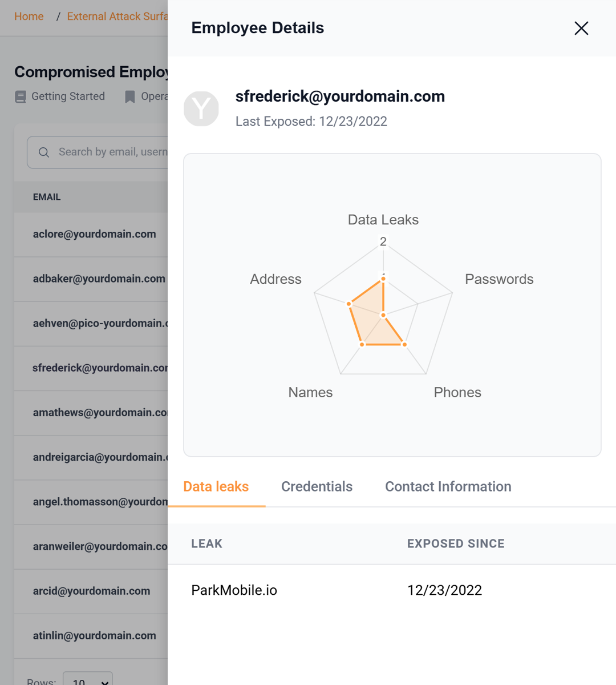Click the EMAIL column header
The height and width of the screenshot is (685, 616).
pos(47,197)
